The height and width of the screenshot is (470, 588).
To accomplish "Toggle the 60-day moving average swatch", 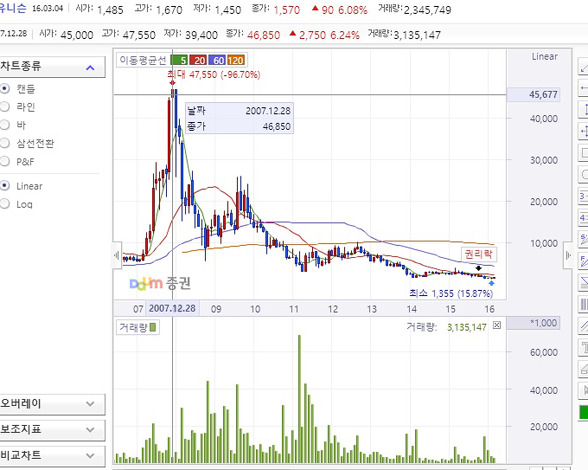I will click(217, 60).
